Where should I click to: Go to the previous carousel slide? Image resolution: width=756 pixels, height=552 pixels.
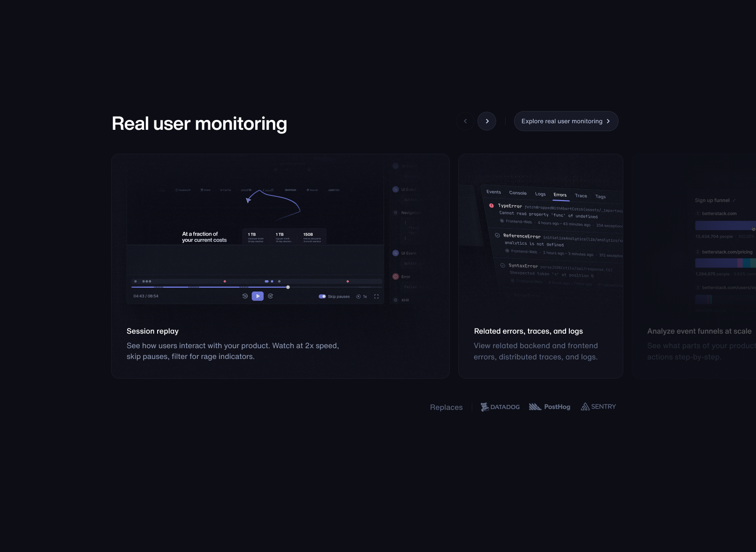pos(465,121)
